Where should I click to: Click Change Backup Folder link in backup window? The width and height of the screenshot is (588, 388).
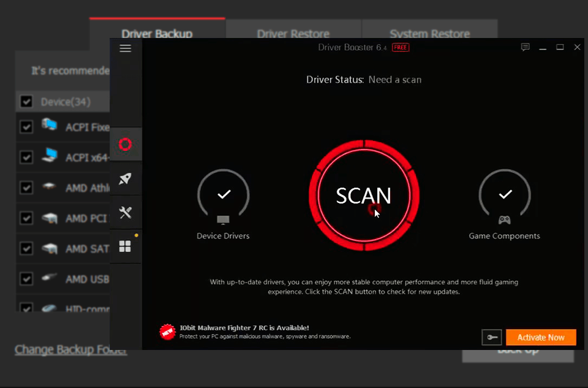pos(70,350)
